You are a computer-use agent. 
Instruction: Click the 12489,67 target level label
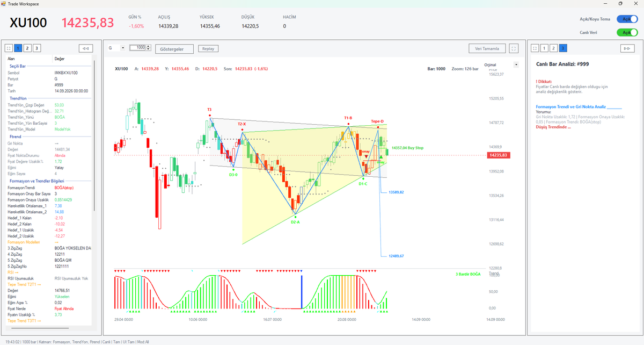pos(396,256)
